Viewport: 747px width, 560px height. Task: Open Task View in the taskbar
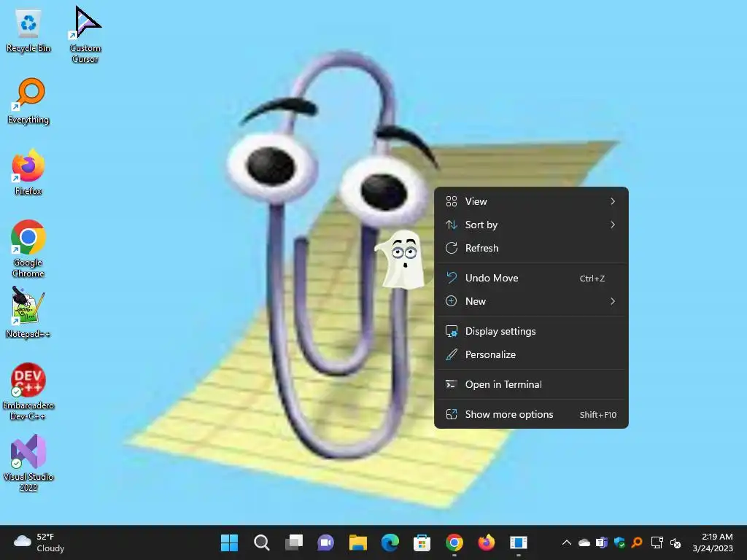tap(293, 542)
